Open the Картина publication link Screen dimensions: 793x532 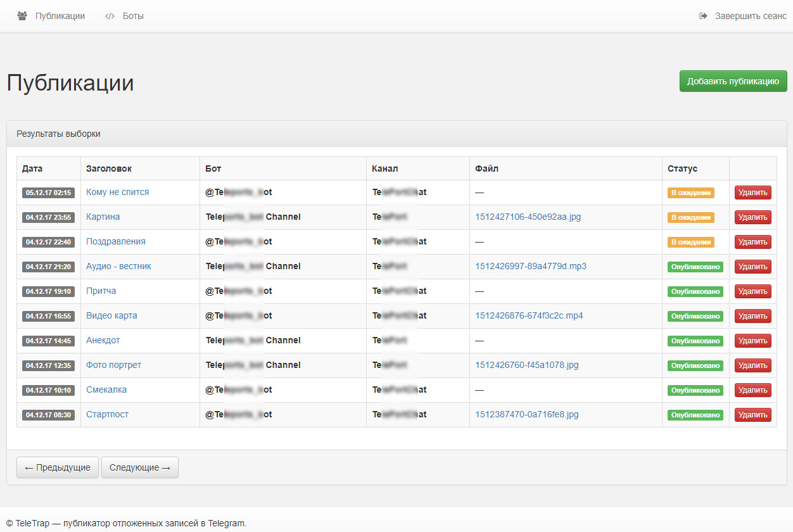[x=103, y=217]
